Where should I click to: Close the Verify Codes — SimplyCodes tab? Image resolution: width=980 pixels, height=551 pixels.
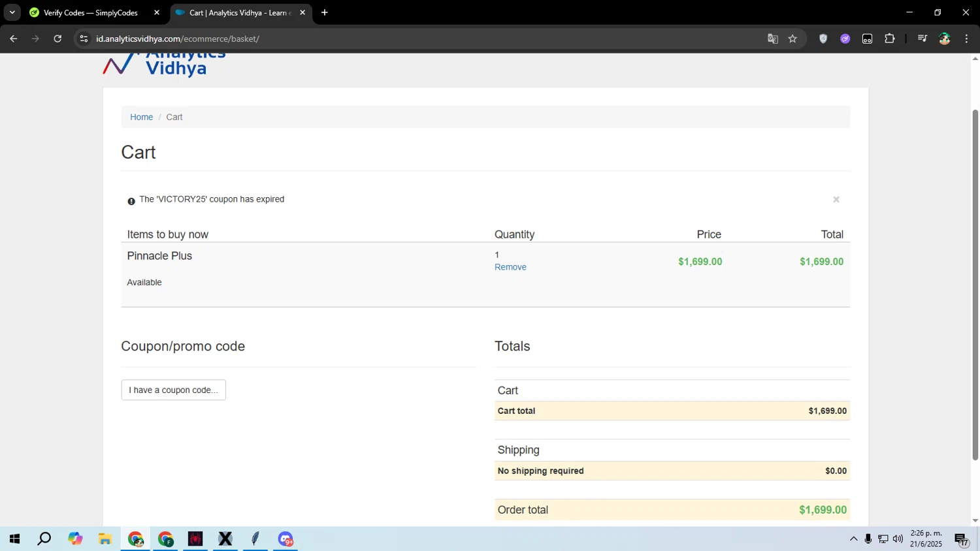(x=157, y=12)
